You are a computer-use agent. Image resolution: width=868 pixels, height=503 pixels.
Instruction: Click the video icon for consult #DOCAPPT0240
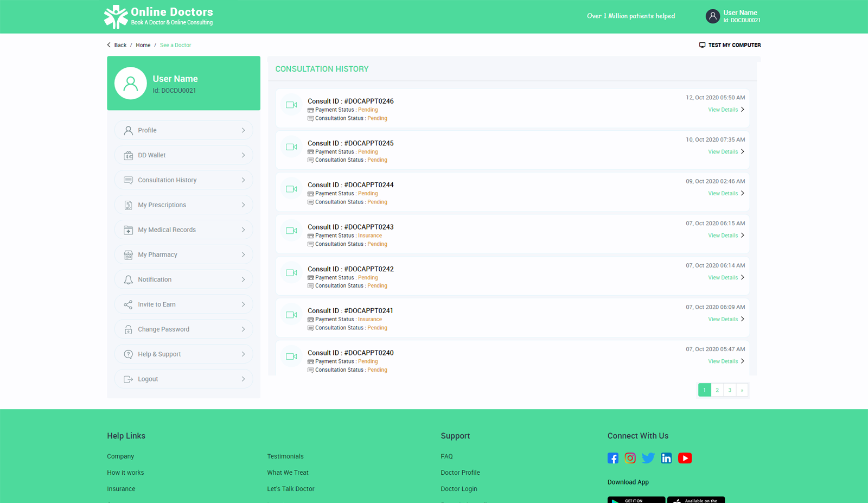point(291,357)
